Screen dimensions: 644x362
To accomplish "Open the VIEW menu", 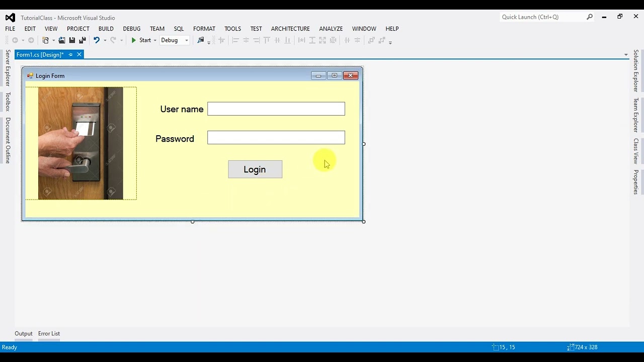I will pos(51,29).
